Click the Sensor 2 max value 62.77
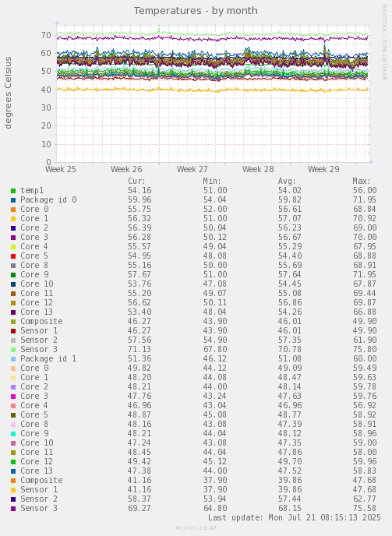Screen dimensions: 392x536 coord(365,499)
